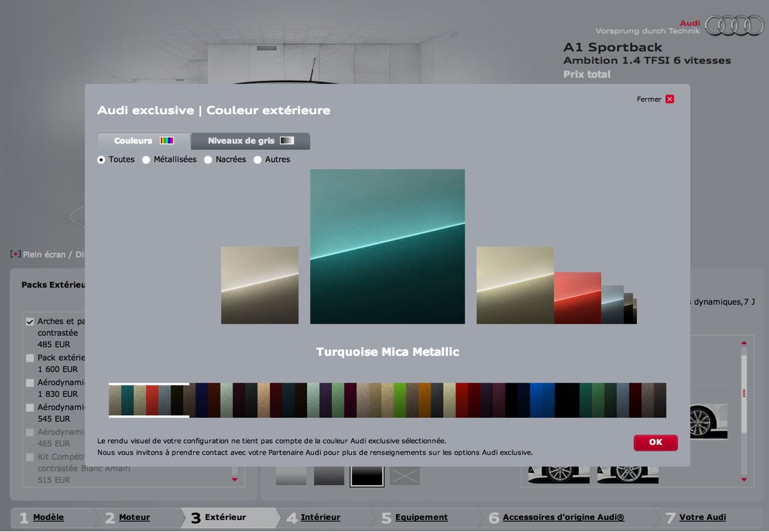
Task: Click the blue-grey colour preview tile
Action: pyautogui.click(x=612, y=304)
